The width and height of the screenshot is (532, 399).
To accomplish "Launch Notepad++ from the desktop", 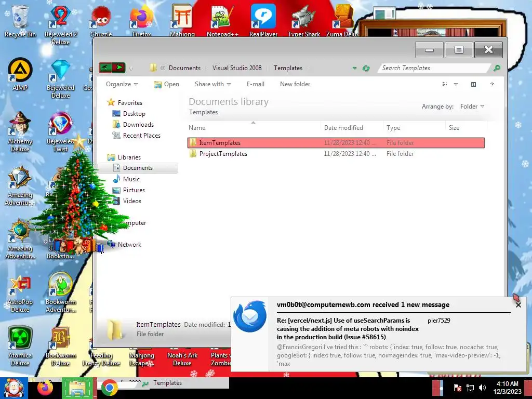I will (222, 21).
